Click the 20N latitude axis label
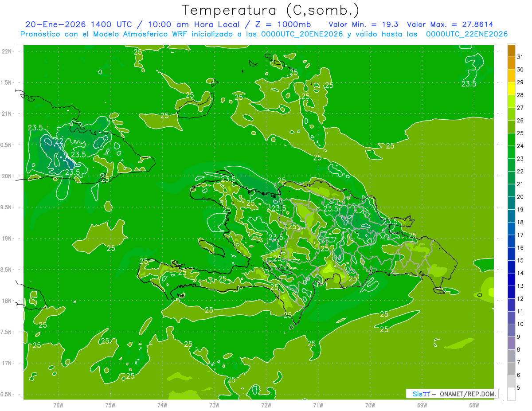 tap(8, 176)
